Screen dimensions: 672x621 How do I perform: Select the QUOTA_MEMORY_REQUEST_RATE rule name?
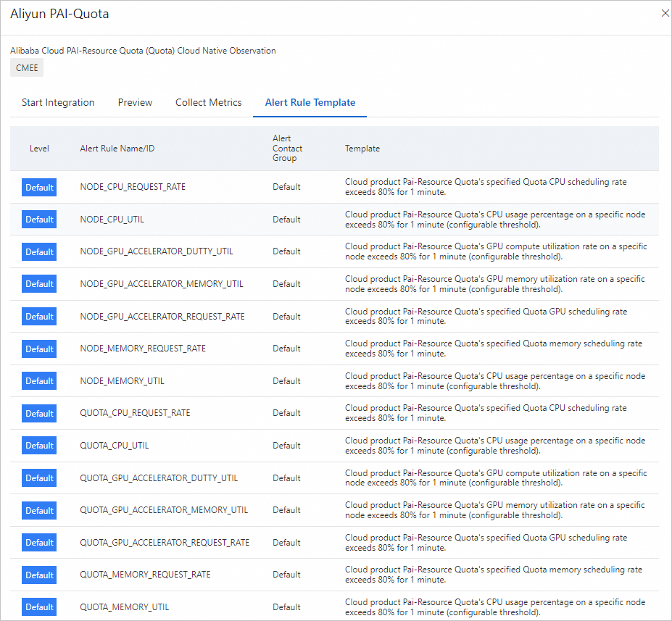[145, 575]
